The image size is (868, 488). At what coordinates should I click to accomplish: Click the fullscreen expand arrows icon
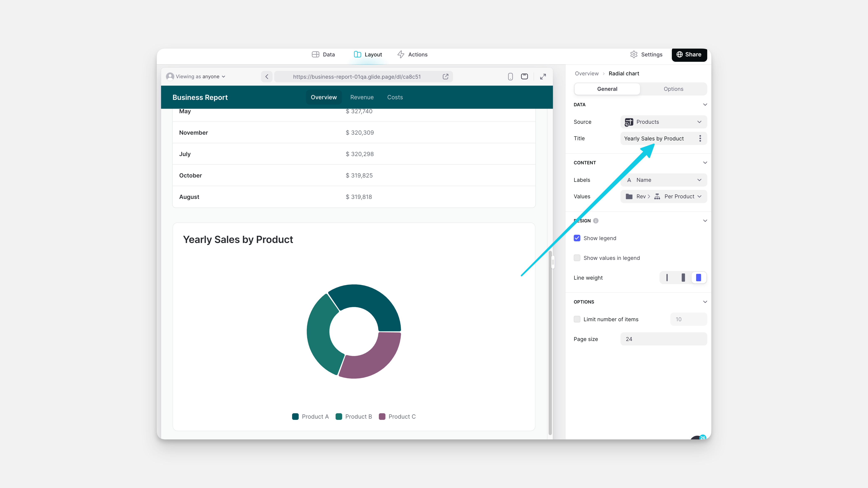coord(543,76)
